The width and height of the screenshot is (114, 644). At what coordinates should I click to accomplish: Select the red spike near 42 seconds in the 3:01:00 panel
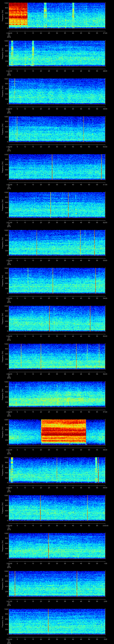tap(77, 584)
